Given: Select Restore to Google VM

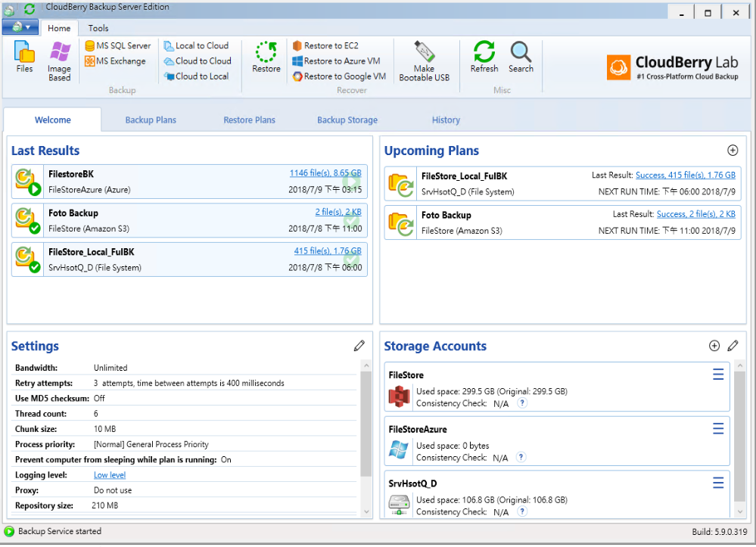Looking at the screenshot, I should click(339, 76).
